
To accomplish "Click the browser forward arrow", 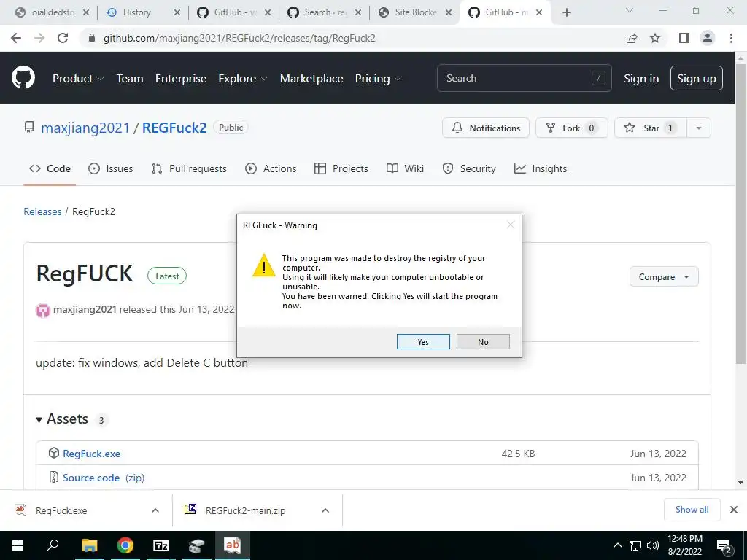I will 39,38.
